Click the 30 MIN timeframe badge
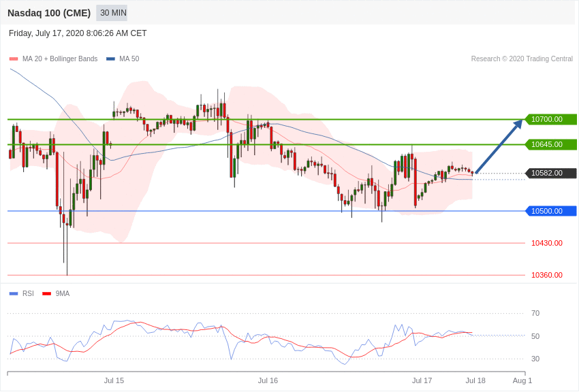579x392 pixels. [x=112, y=13]
